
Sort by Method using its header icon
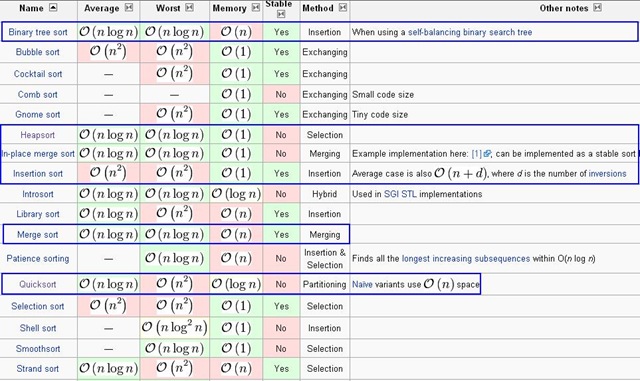[343, 7]
